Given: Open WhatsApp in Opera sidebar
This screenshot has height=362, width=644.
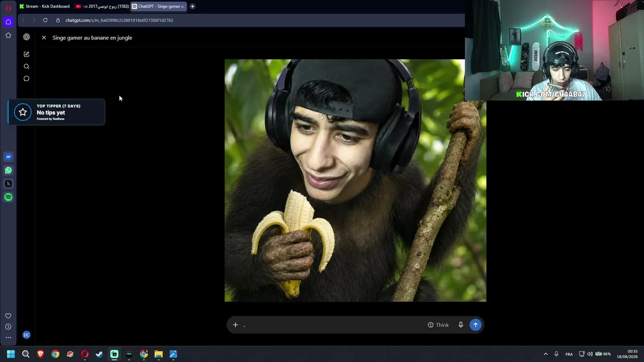Looking at the screenshot, I should point(8,170).
